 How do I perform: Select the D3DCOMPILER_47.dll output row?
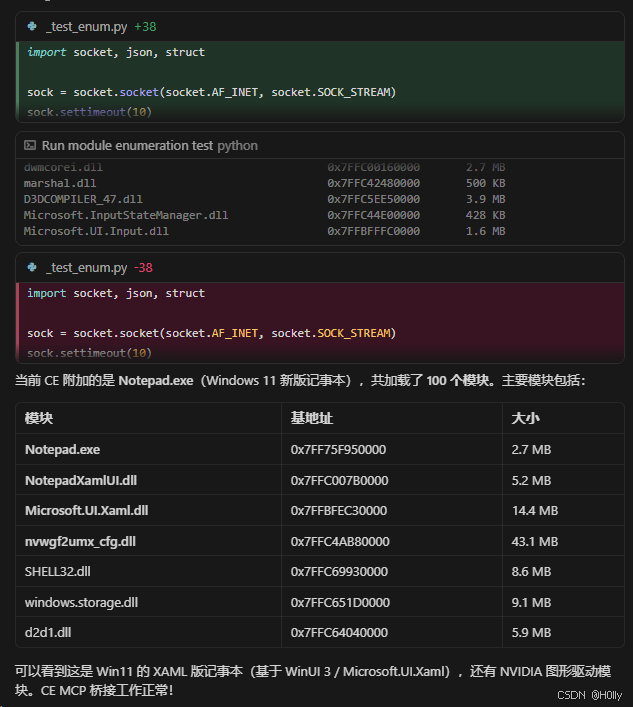pos(265,199)
